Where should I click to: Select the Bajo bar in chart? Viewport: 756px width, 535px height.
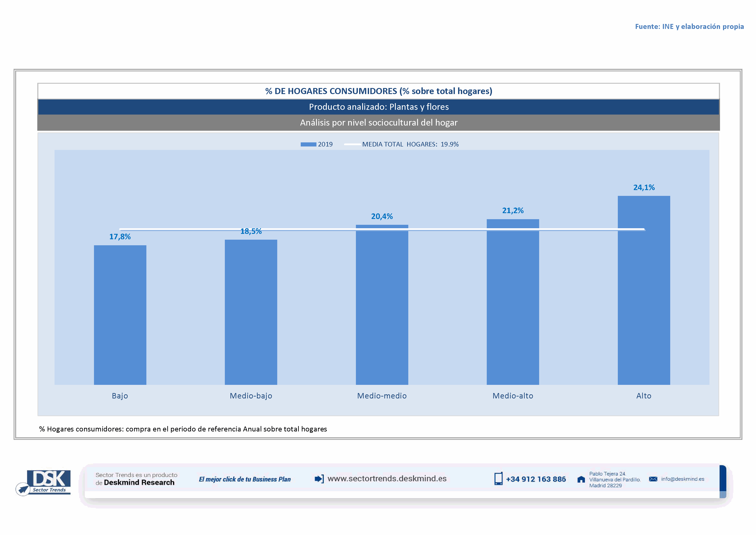click(x=120, y=315)
